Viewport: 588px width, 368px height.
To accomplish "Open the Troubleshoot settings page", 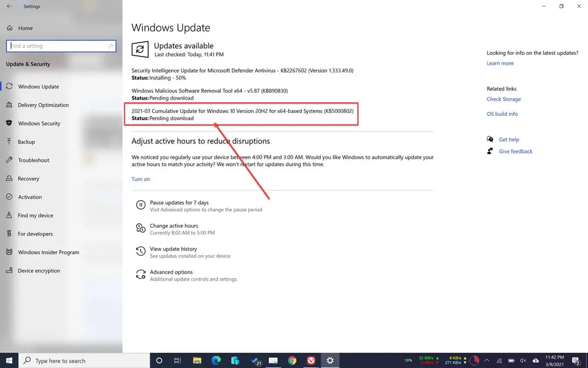I will click(x=33, y=160).
